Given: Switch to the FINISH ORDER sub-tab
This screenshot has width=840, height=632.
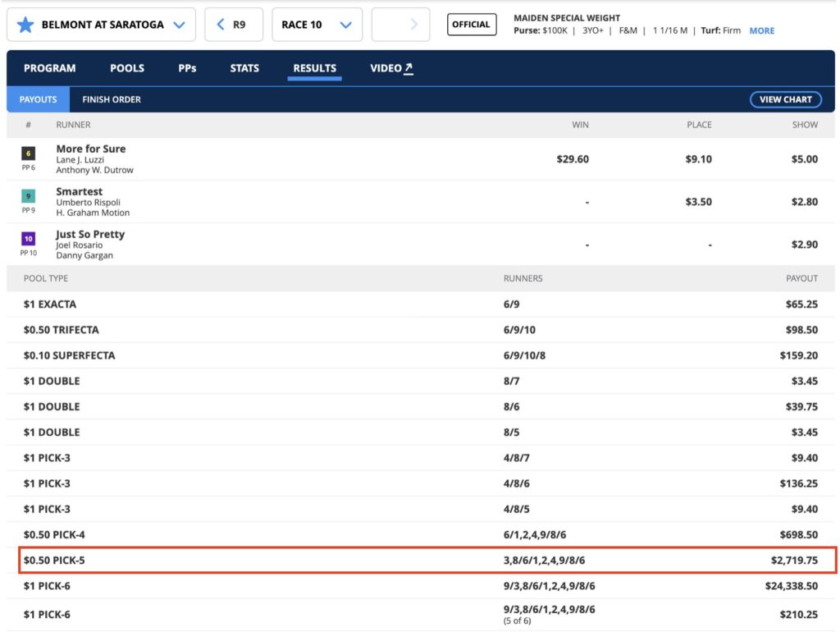Looking at the screenshot, I should coord(112,99).
